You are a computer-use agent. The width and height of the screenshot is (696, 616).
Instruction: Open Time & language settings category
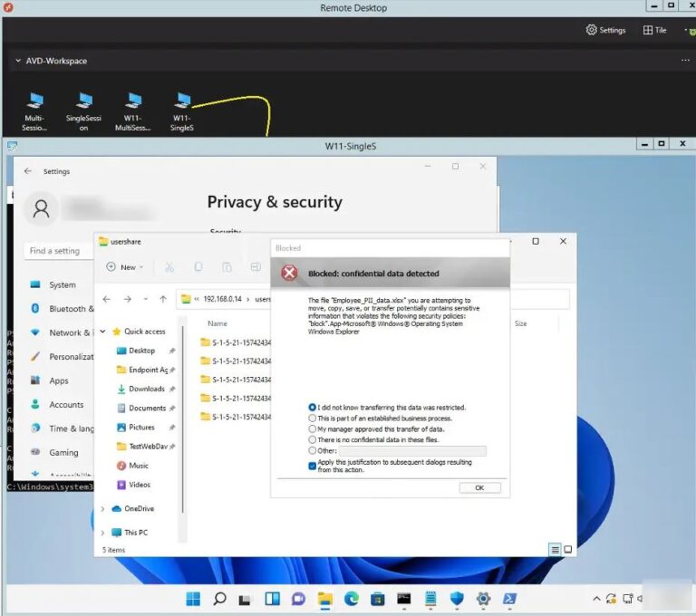tap(63, 428)
